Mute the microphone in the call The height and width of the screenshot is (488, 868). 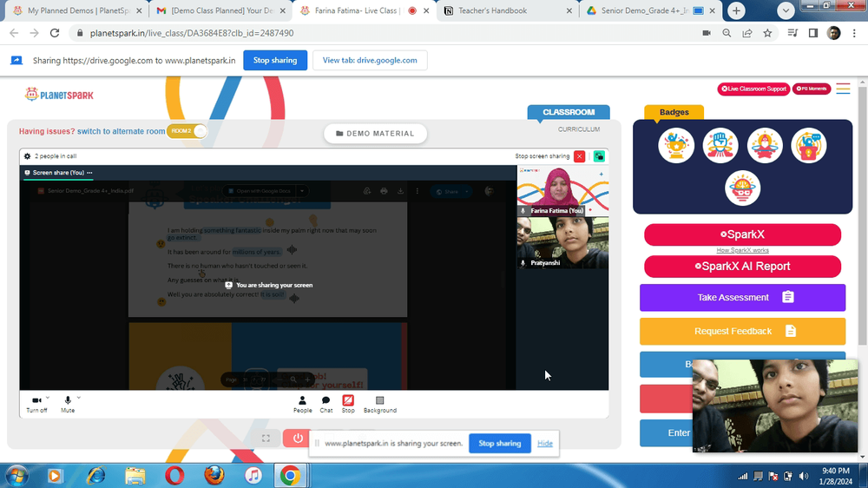68,405
